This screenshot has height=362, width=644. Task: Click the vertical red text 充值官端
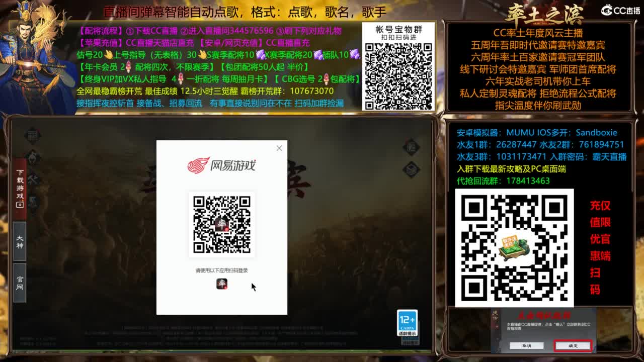[x=600, y=247]
